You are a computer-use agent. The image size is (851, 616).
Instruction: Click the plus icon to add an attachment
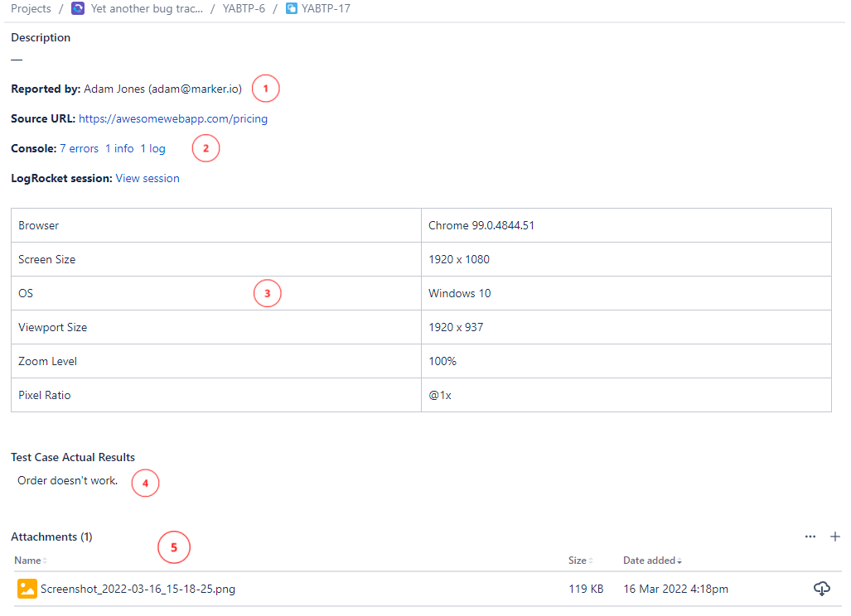[x=836, y=537]
